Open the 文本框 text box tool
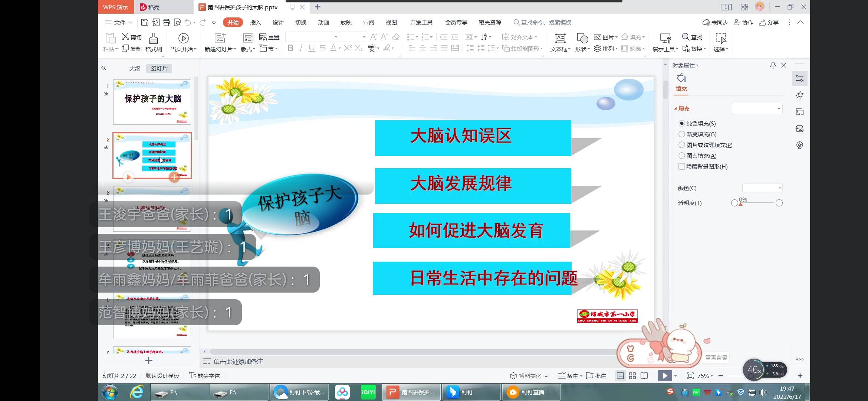 pyautogui.click(x=560, y=42)
